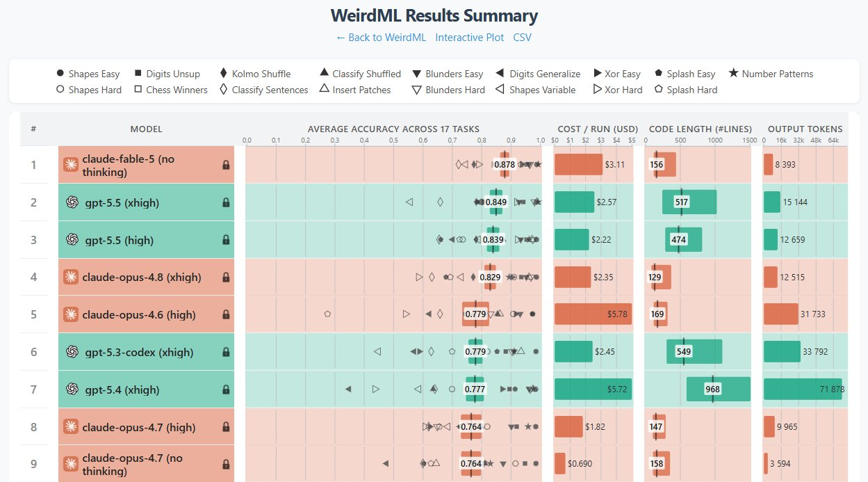The width and height of the screenshot is (868, 482).
Task: Download results via the CSV link
Action: click(522, 38)
